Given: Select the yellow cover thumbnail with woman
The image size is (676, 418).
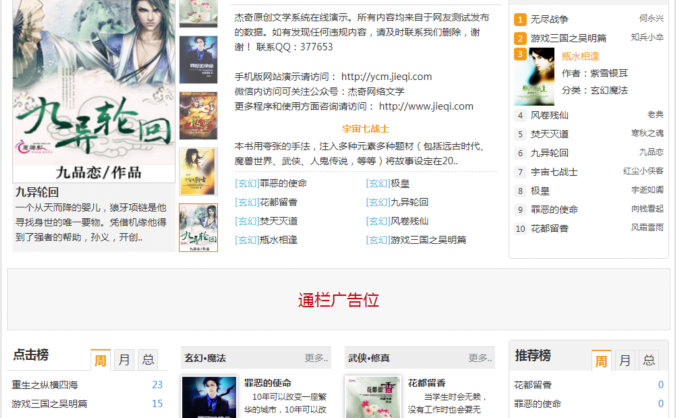Looking at the screenshot, I should point(198,172).
